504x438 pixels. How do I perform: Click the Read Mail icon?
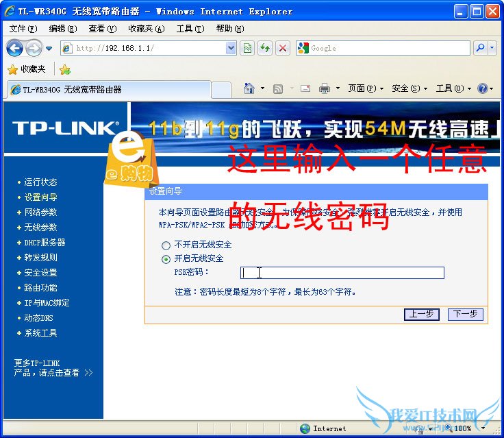(x=305, y=88)
